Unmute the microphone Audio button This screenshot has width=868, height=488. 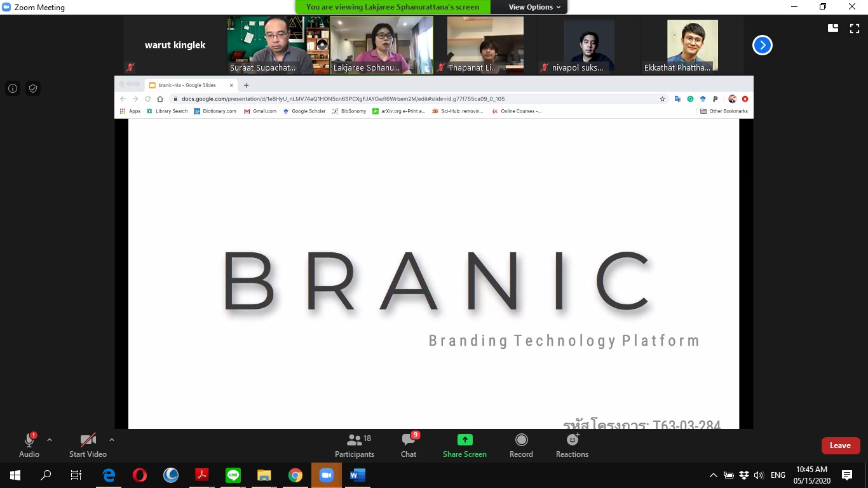[x=29, y=445]
